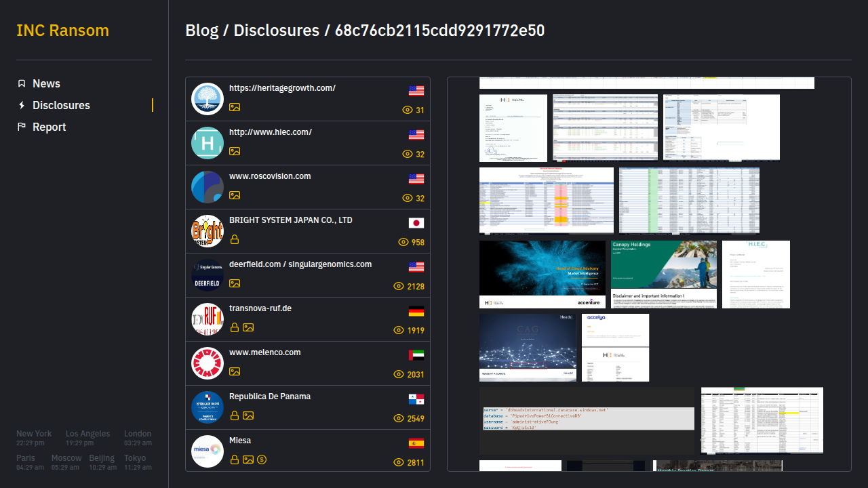Screen dimensions: 868x488
Task: Open the www.melenco.com listing
Action: pyautogui.click(x=308, y=363)
